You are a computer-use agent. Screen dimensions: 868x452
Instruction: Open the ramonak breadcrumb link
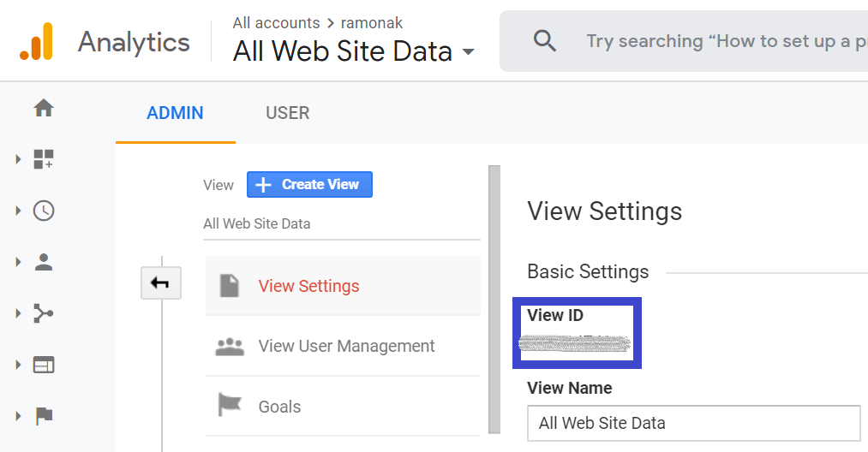(x=371, y=22)
